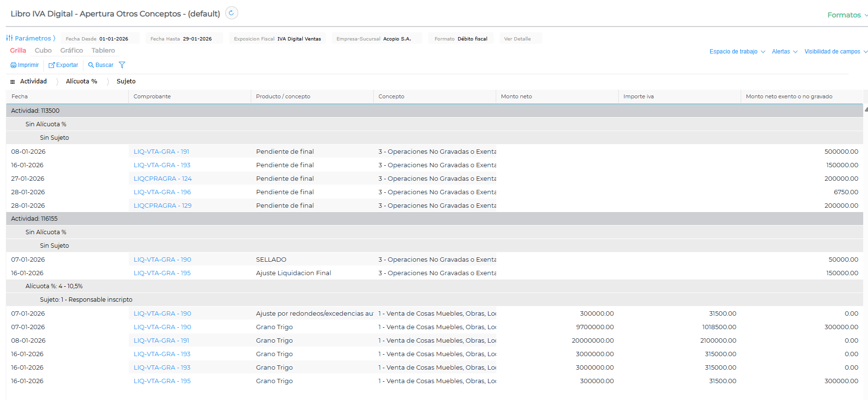Viewport: 868px width, 400px height.
Task: Click the Exportar export icon
Action: coord(52,65)
